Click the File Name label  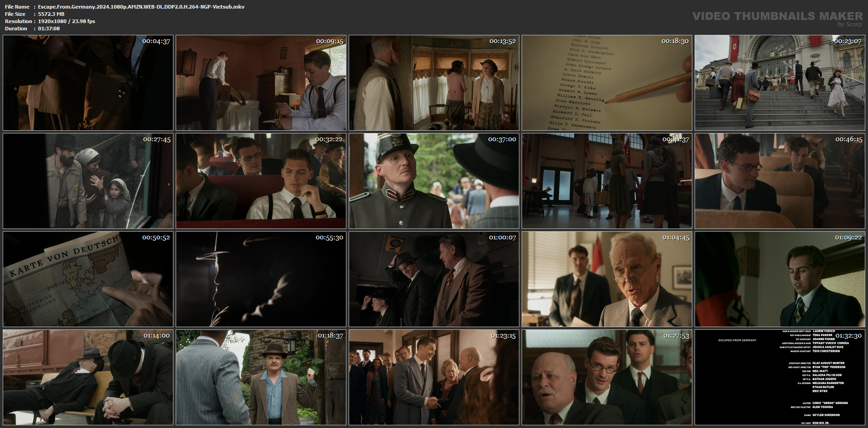click(17, 7)
